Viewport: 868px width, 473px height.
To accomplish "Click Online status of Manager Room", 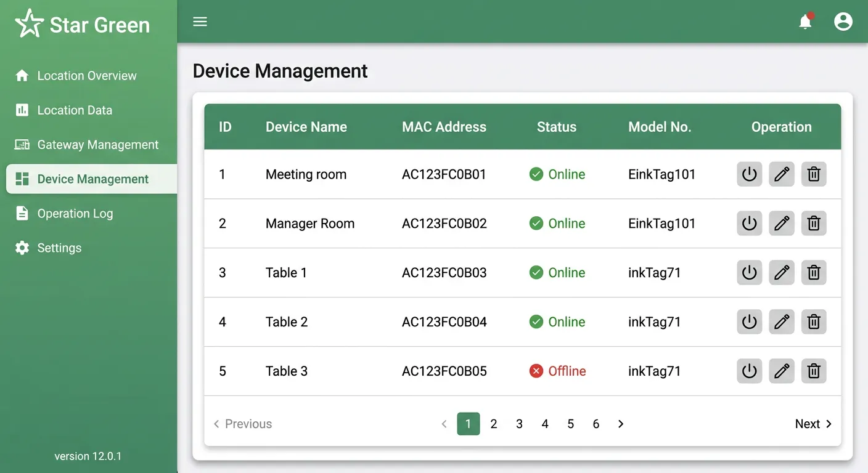I will click(x=557, y=224).
